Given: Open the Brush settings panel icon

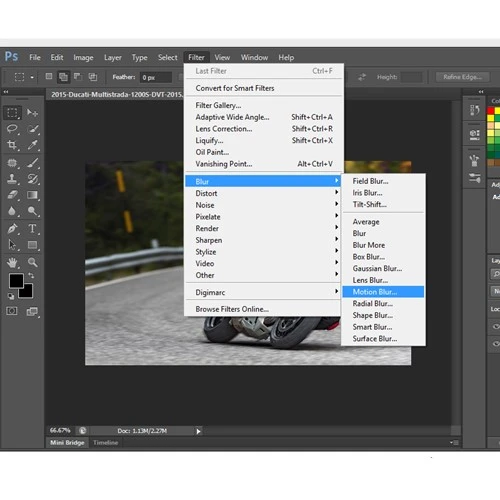Looking at the screenshot, I should [x=474, y=178].
